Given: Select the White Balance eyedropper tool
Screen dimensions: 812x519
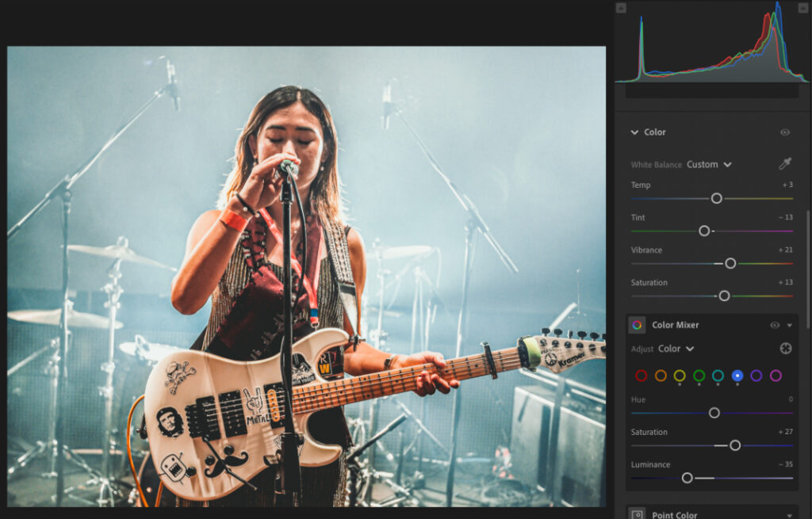Looking at the screenshot, I should pyautogui.click(x=786, y=164).
